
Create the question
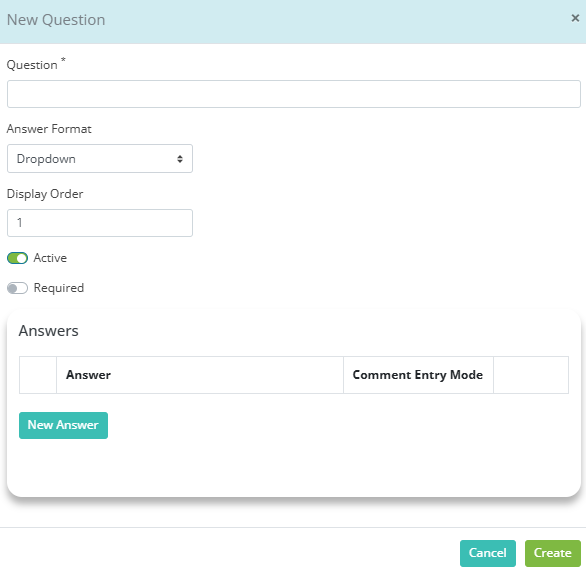point(553,553)
